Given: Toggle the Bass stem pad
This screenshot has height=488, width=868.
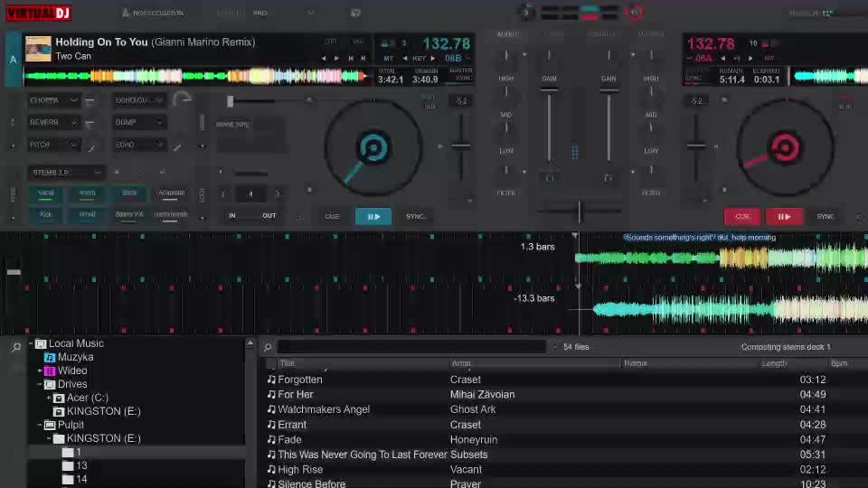Looking at the screenshot, I should point(129,193).
